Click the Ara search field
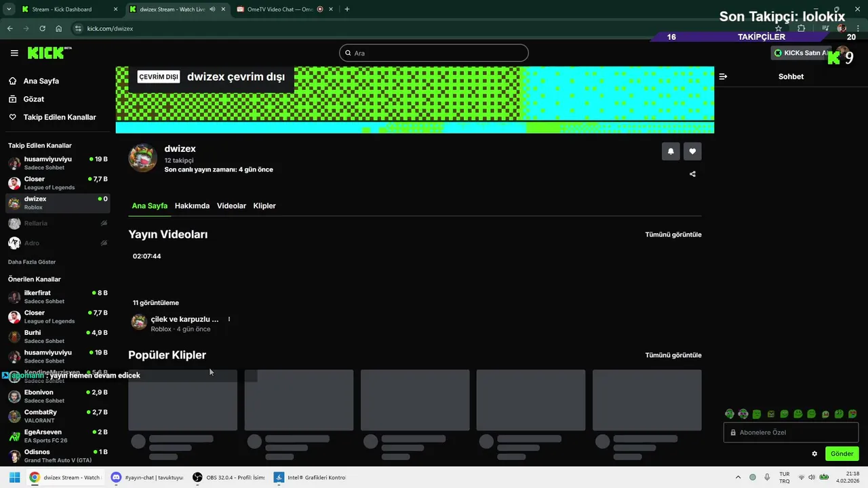Viewport: 868px width, 488px height. [434, 53]
